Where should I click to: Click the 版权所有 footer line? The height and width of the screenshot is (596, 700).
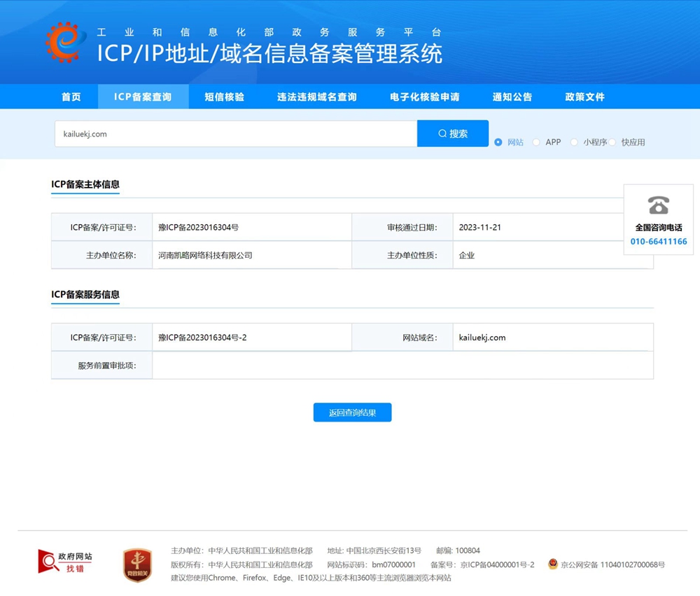241,564
